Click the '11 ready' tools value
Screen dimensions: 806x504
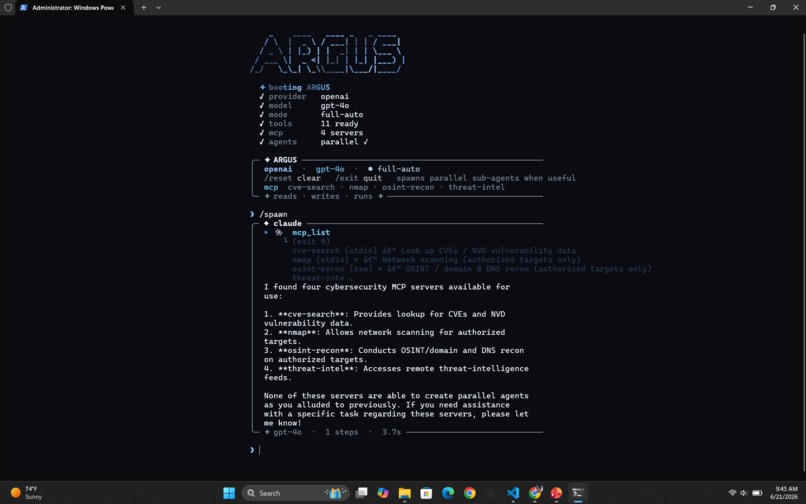pyautogui.click(x=339, y=124)
